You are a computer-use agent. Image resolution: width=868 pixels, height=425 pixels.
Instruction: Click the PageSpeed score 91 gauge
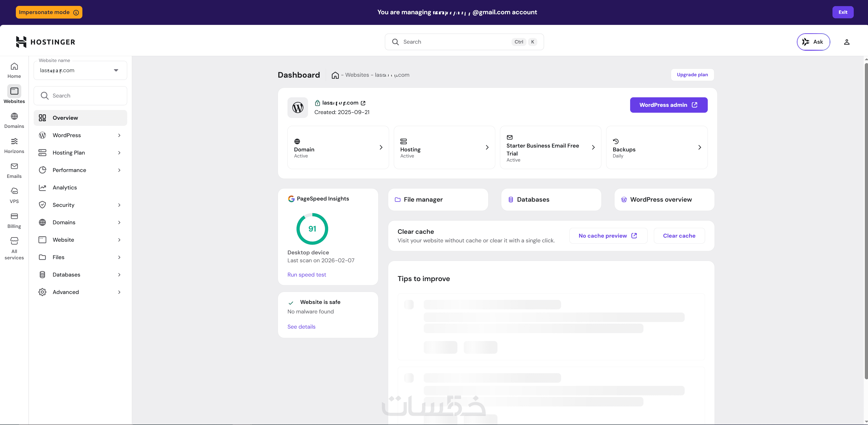(x=312, y=229)
